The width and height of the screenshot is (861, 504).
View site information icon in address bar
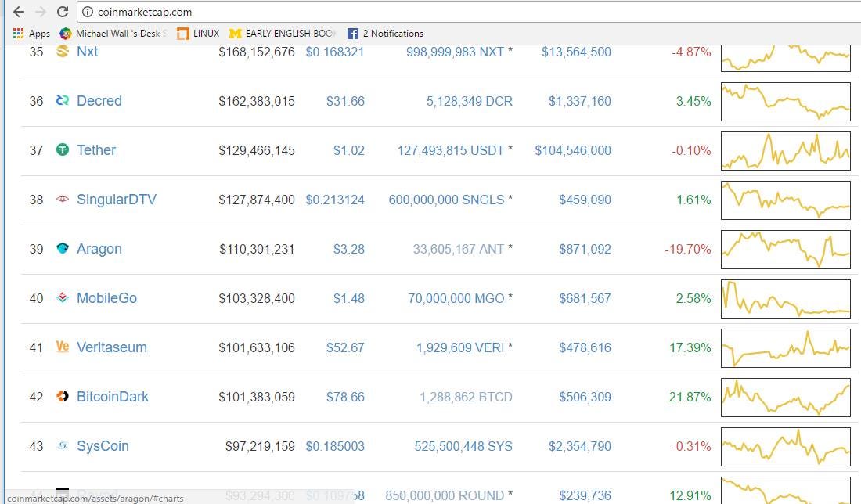click(88, 12)
